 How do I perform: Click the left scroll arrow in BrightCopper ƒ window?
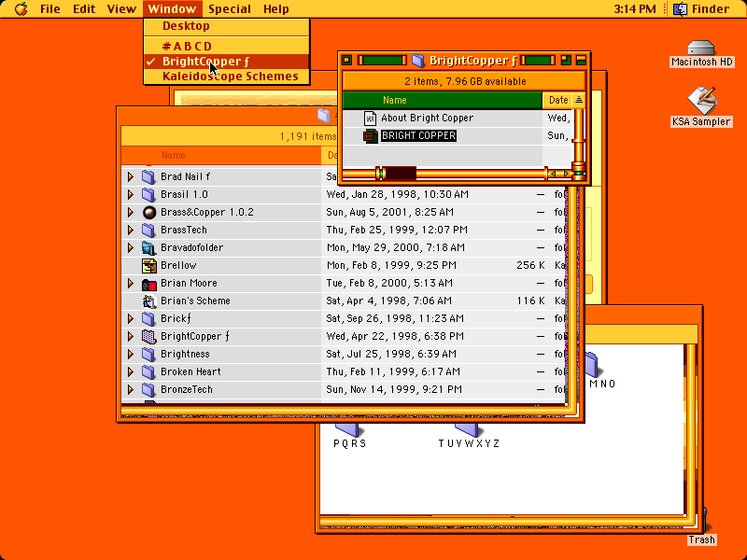coord(554,174)
